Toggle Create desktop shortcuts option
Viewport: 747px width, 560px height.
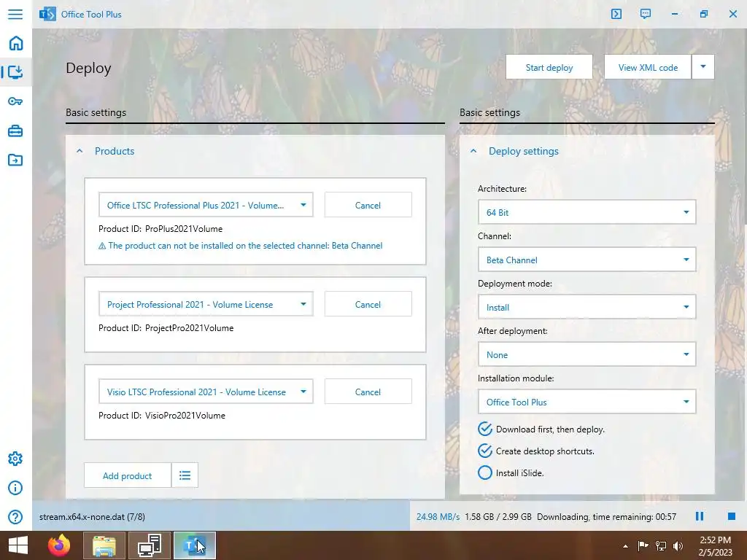536,451
